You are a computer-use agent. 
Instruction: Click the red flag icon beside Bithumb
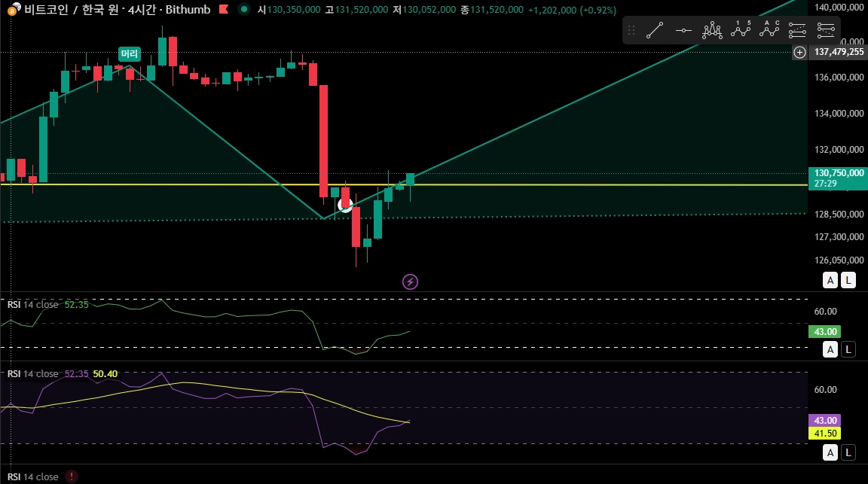224,9
